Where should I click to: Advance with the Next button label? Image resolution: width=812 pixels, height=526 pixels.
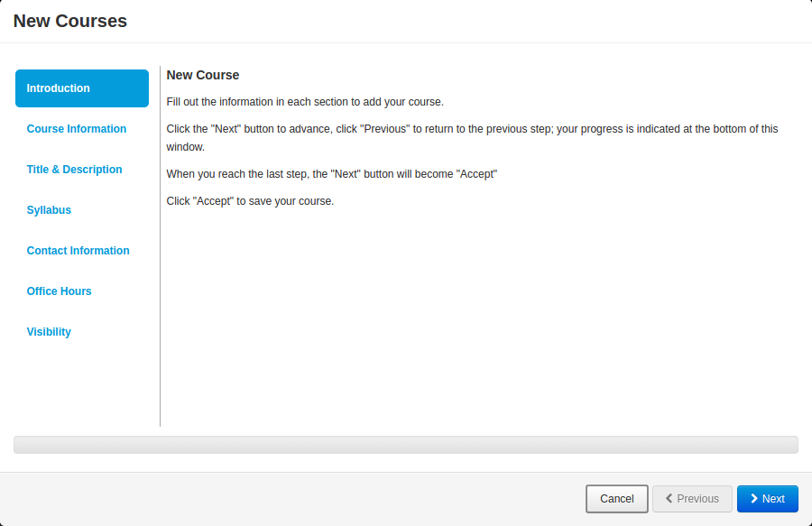773,499
